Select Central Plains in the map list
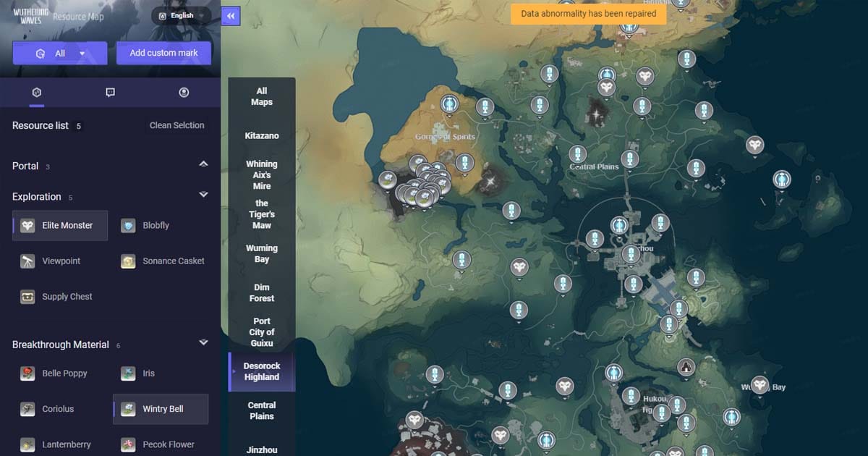 pyautogui.click(x=262, y=410)
